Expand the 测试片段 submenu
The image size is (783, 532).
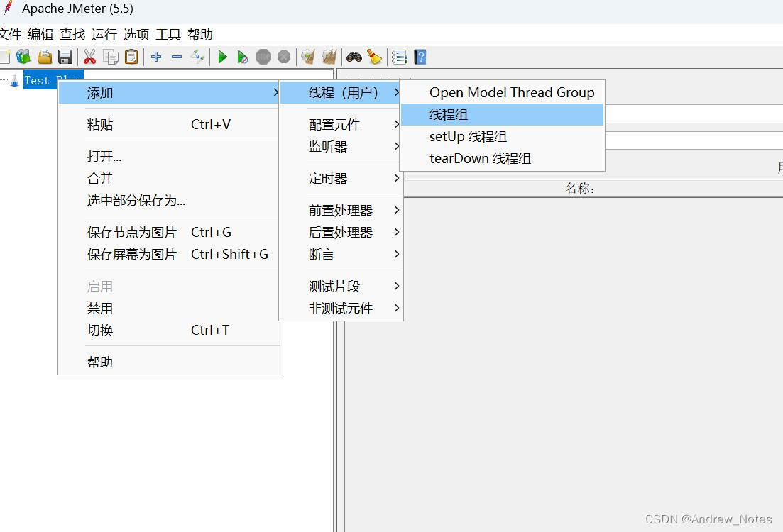[x=341, y=286]
